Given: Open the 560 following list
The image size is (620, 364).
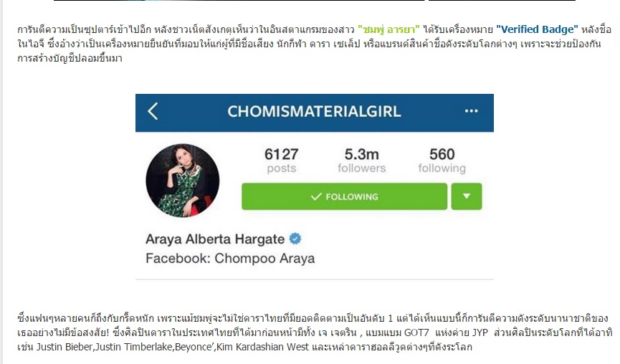Looking at the screenshot, I should (x=442, y=160).
